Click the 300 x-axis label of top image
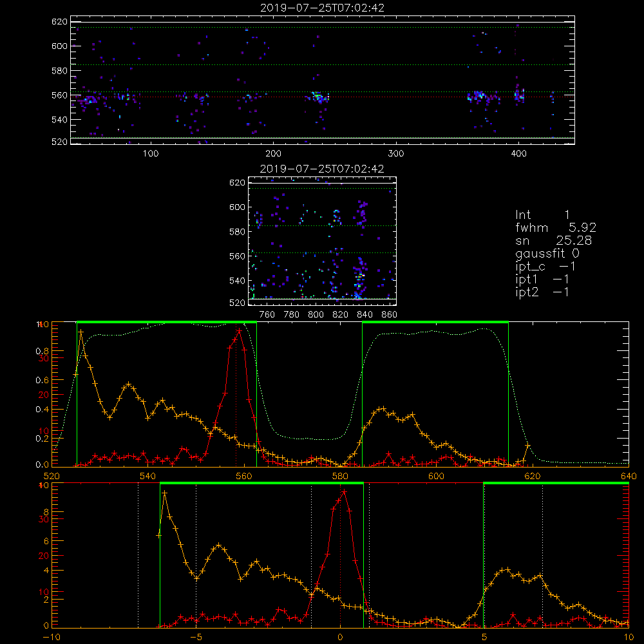Image resolution: width=644 pixels, height=644 pixels. click(396, 154)
